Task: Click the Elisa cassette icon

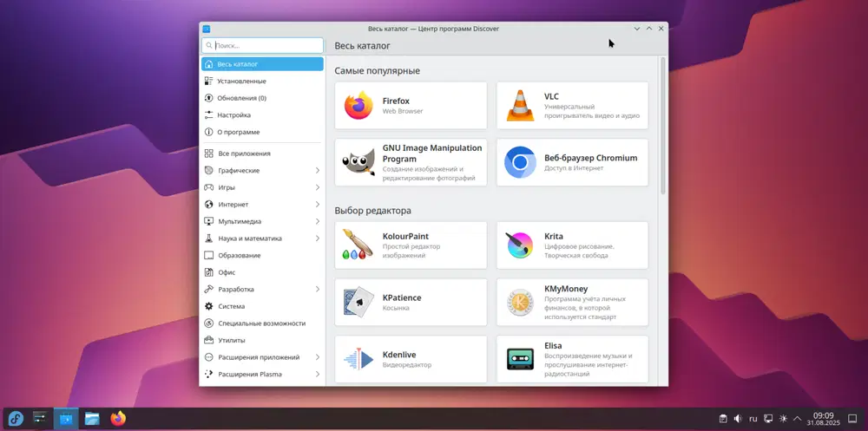Action: click(520, 359)
